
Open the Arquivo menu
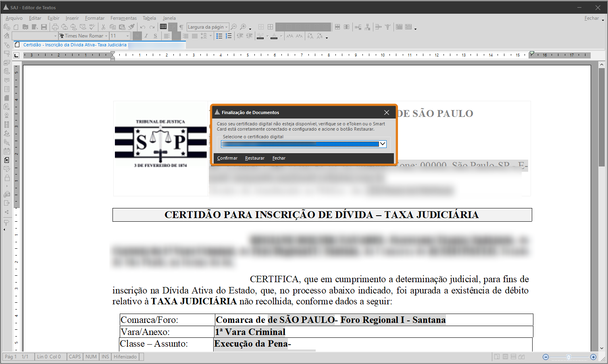coord(14,18)
